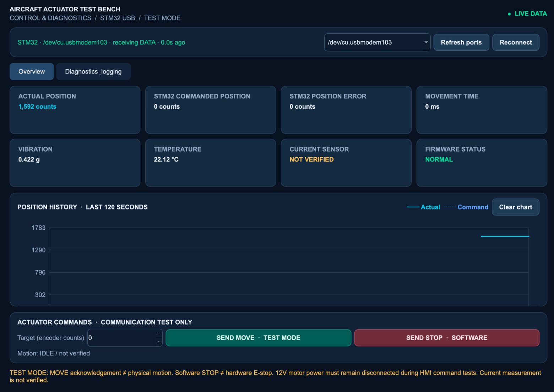Click the NORMAL firmware status value
This screenshot has width=554, height=392.
tap(439, 159)
